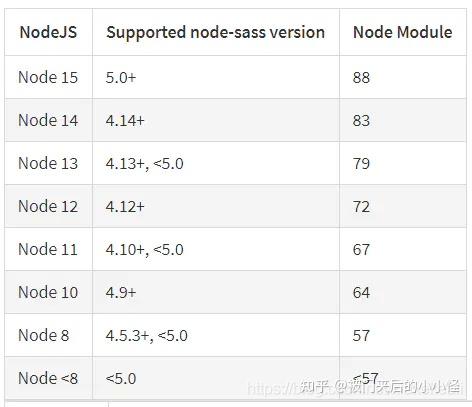Click the Node Module column header
The width and height of the screenshot is (472, 407).
pos(402,32)
